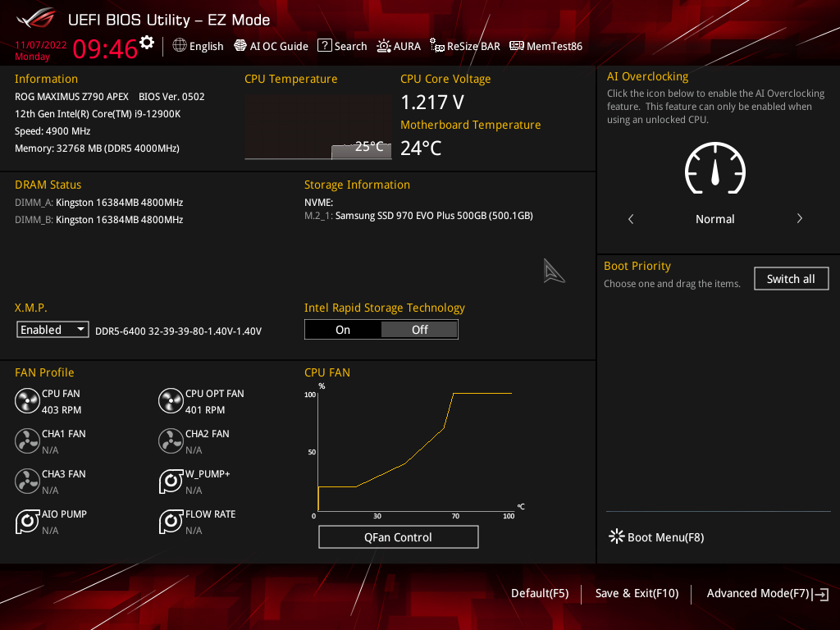The image size is (840, 630).
Task: Turn Intel Rapid Storage Technology Off
Action: point(419,330)
